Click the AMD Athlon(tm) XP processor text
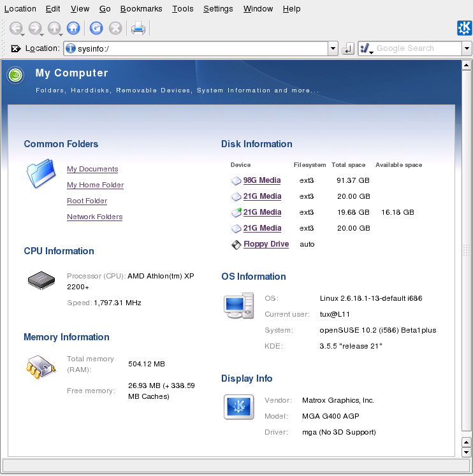Image resolution: width=473 pixels, height=476 pixels. pos(161,276)
